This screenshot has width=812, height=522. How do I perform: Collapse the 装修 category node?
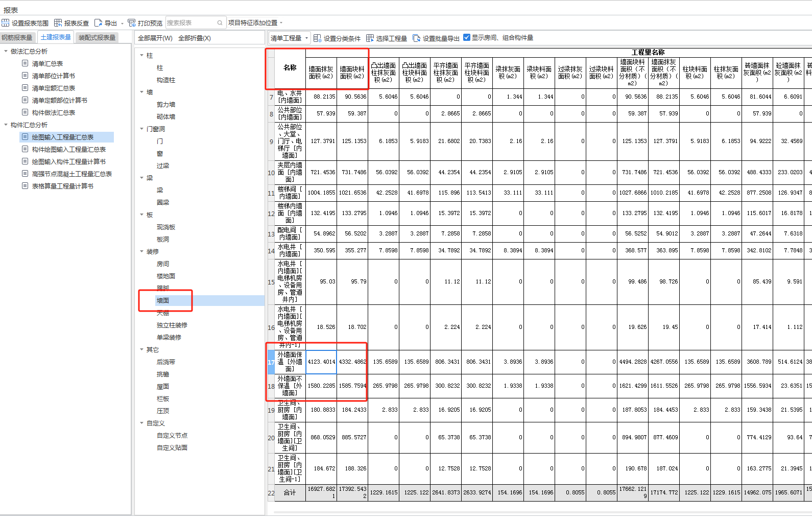(142, 251)
